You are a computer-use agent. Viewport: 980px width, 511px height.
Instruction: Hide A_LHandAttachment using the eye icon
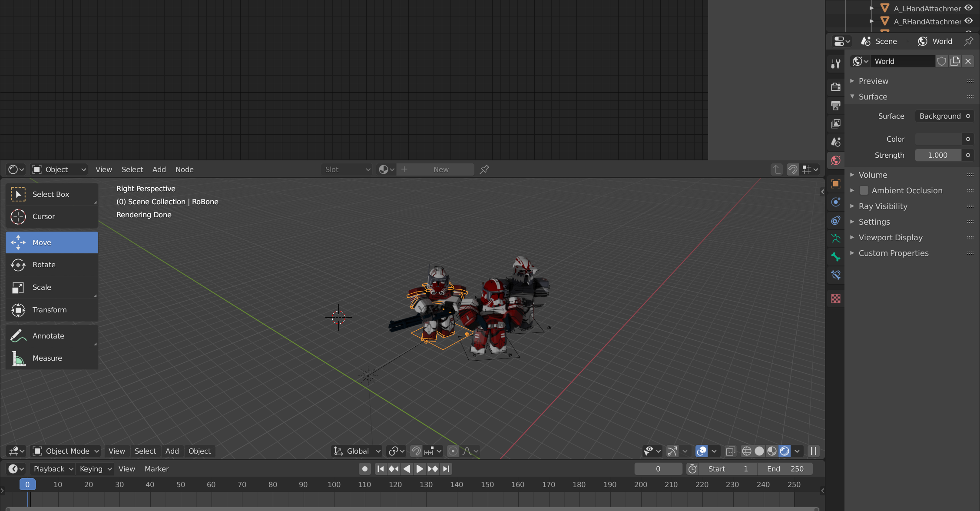coord(969,8)
